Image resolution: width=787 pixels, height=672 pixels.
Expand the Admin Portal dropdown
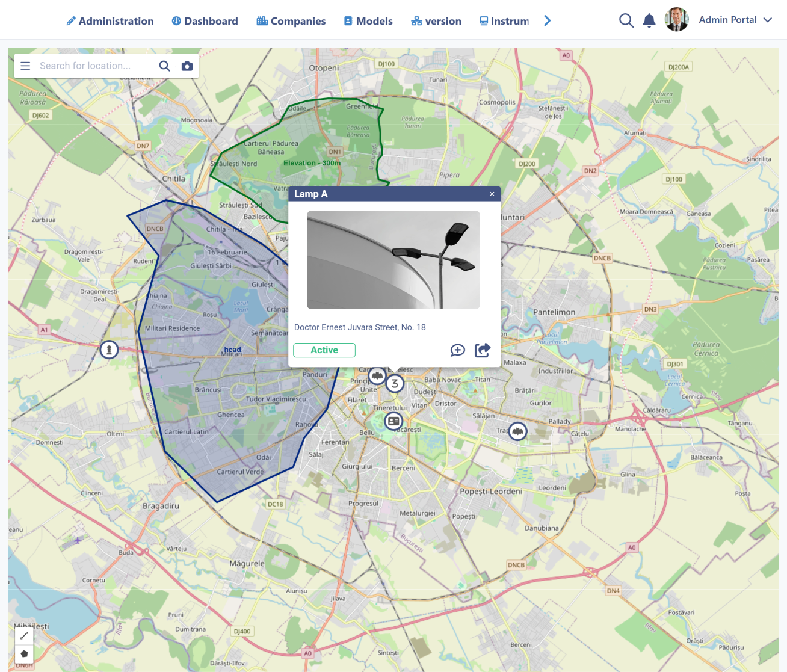click(x=768, y=20)
